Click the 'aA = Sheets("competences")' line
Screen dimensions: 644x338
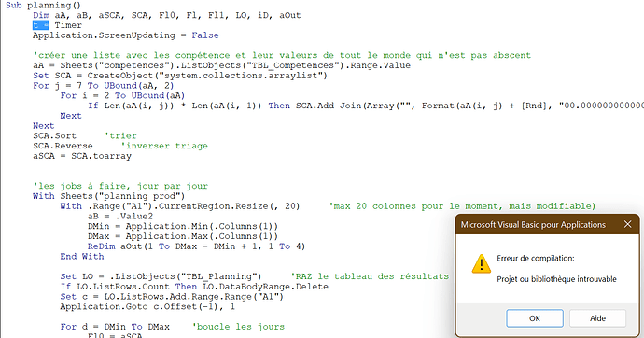pos(221,65)
